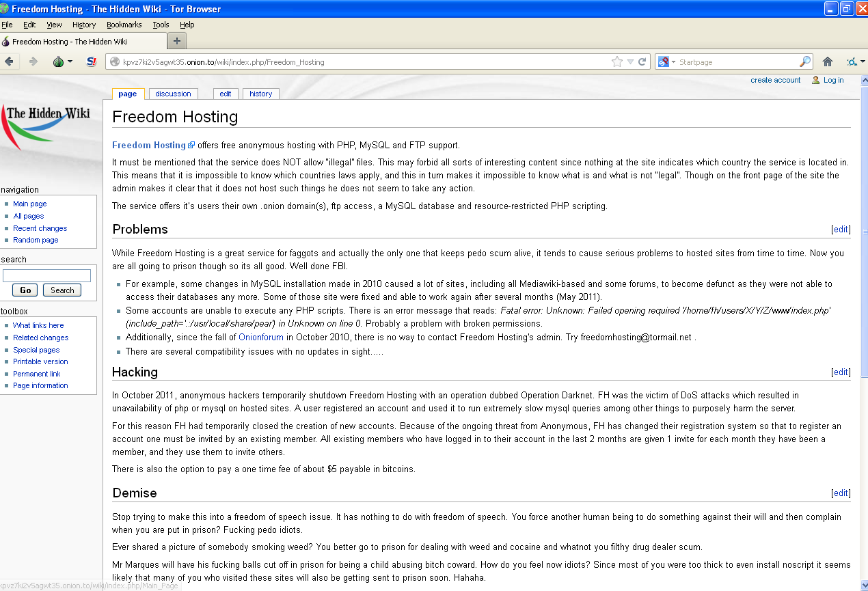
Task: Open the Help menu
Action: (187, 25)
